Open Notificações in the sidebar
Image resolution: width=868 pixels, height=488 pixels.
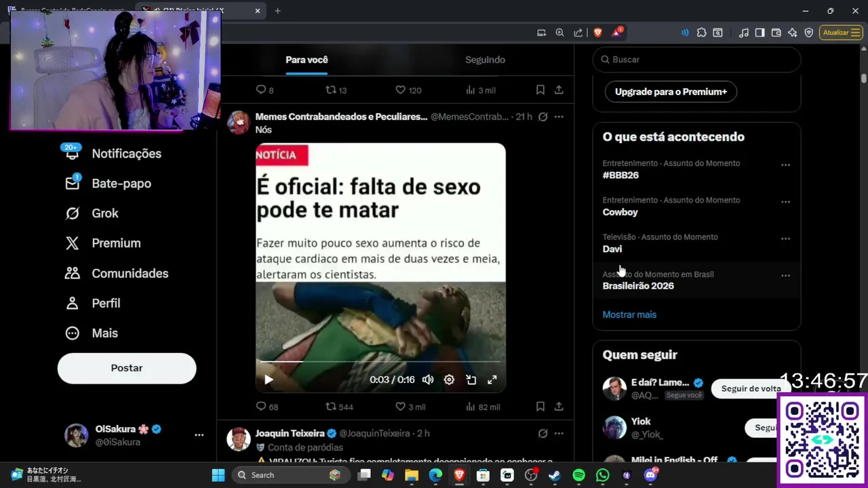click(x=113, y=154)
